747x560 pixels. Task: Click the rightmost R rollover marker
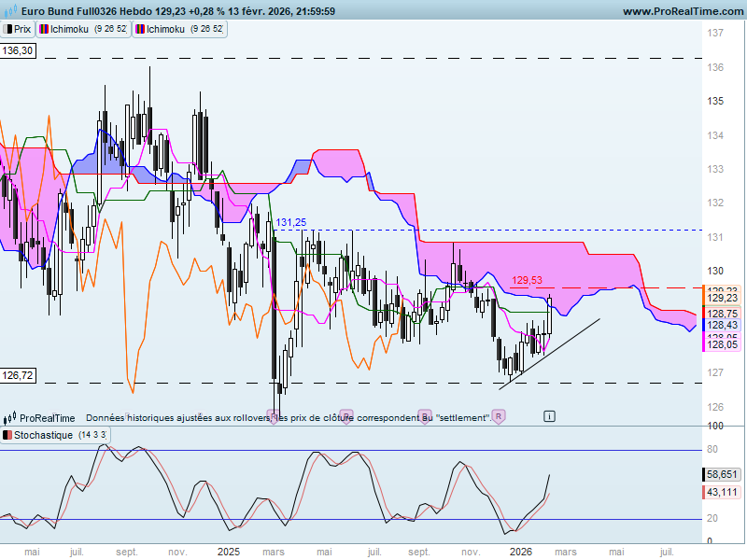coord(499,416)
